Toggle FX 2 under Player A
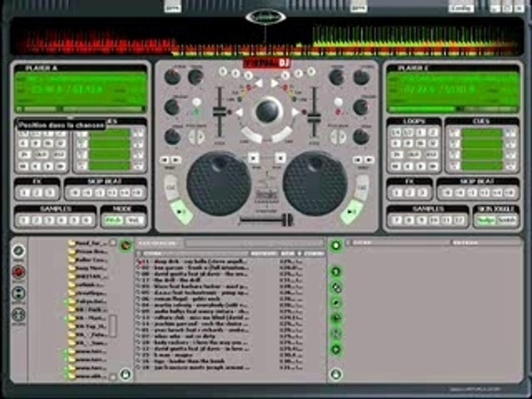The width and height of the screenshot is (532, 399). click(x=37, y=193)
